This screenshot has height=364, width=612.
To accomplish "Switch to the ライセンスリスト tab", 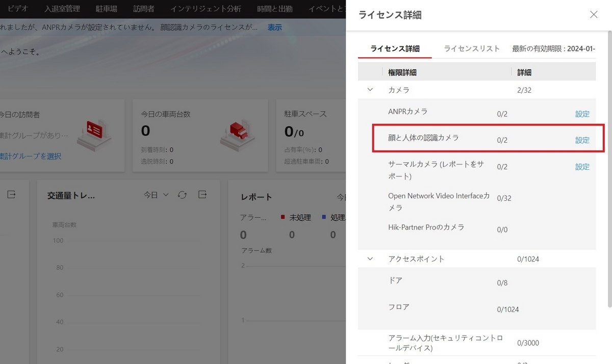I will point(472,48).
